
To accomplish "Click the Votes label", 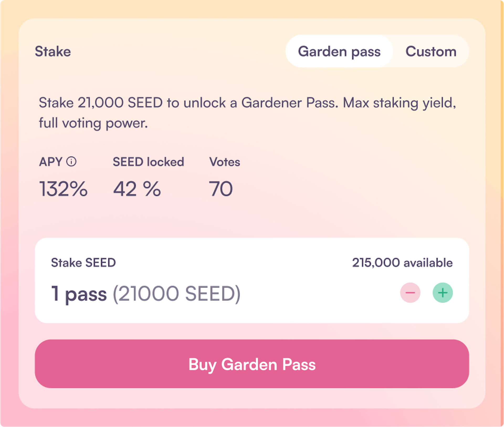I will click(x=224, y=162).
